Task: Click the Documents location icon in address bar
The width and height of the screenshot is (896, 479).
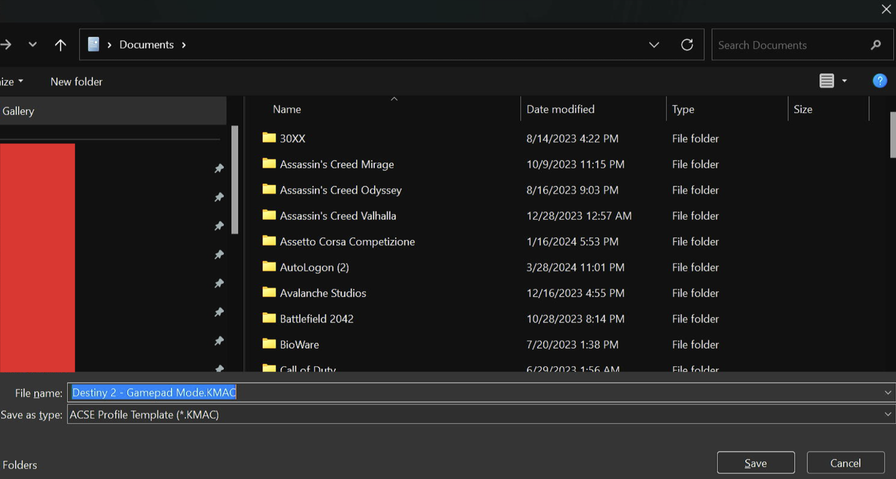Action: click(x=94, y=45)
